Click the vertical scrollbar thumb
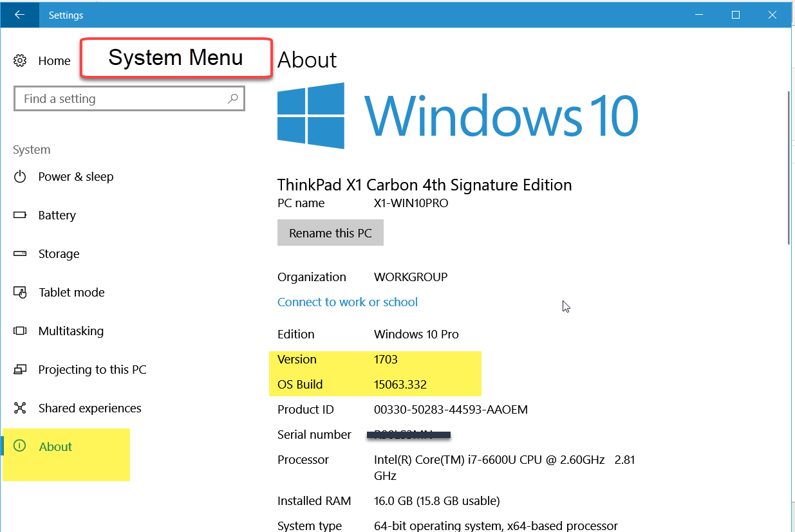 pos(790,167)
